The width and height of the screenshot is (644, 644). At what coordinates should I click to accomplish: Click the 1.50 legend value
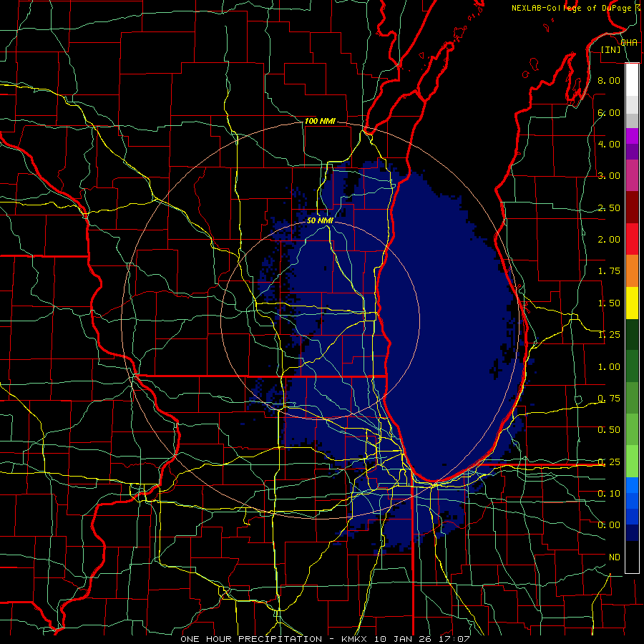[609, 303]
